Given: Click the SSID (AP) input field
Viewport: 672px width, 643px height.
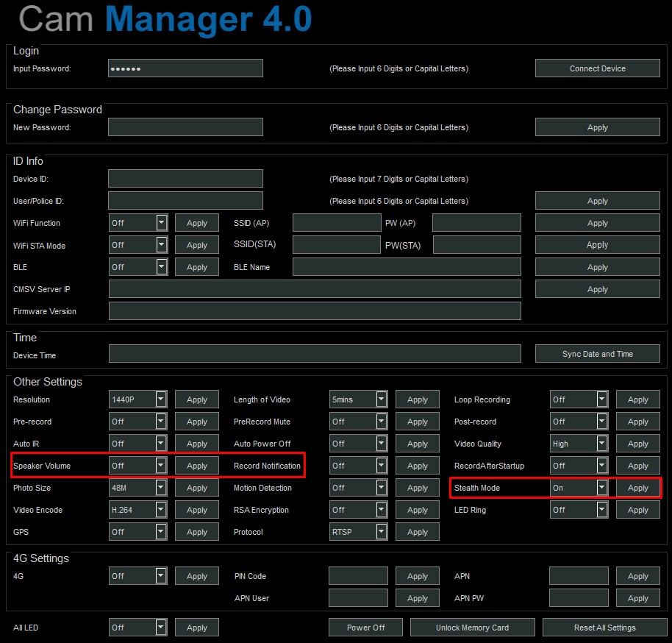Looking at the screenshot, I should [x=337, y=223].
